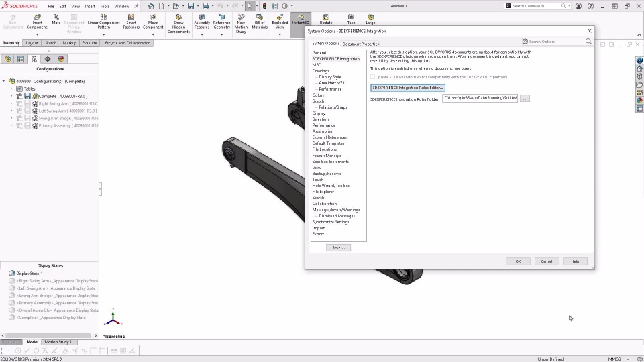The image size is (644, 362).
Task: Expand the Complete configuration node
Action: tap(11, 96)
